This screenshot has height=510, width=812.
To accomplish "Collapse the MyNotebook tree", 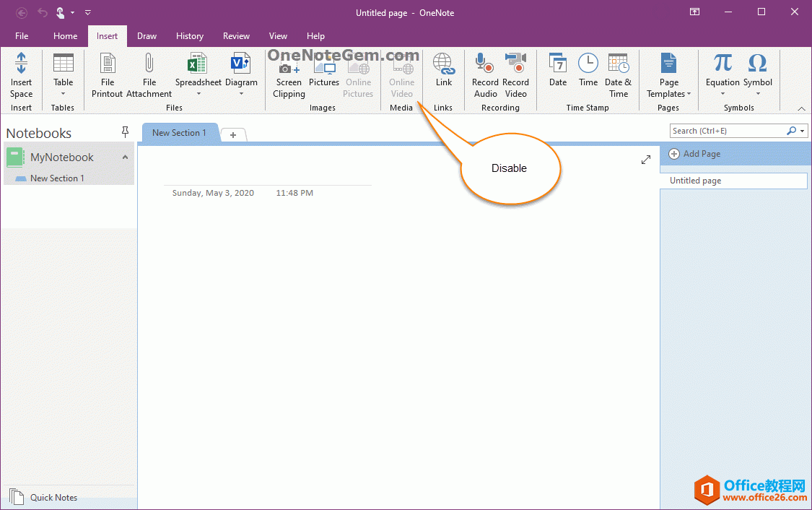I will tap(125, 157).
